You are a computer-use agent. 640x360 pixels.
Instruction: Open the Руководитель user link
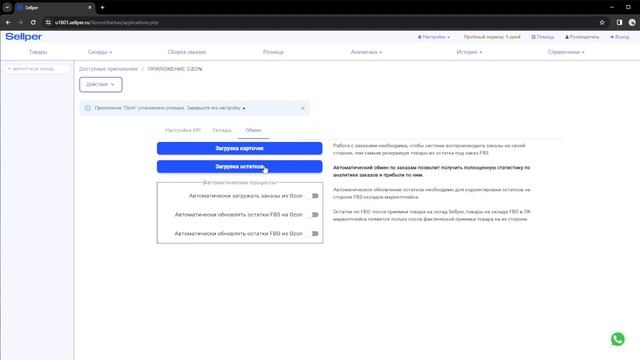coord(582,37)
